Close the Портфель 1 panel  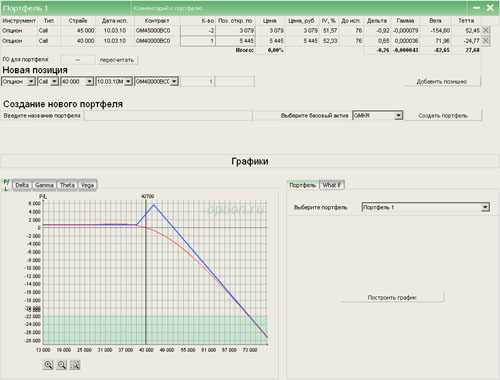pyautogui.click(x=490, y=8)
